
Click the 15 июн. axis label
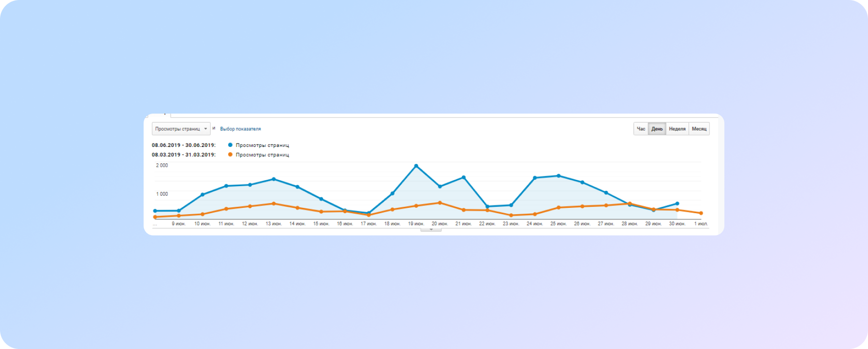point(321,224)
